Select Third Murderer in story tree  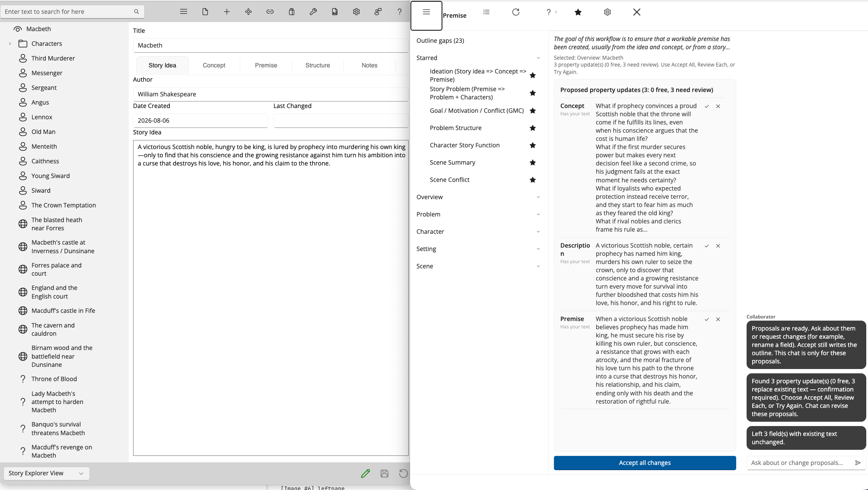[x=53, y=58]
